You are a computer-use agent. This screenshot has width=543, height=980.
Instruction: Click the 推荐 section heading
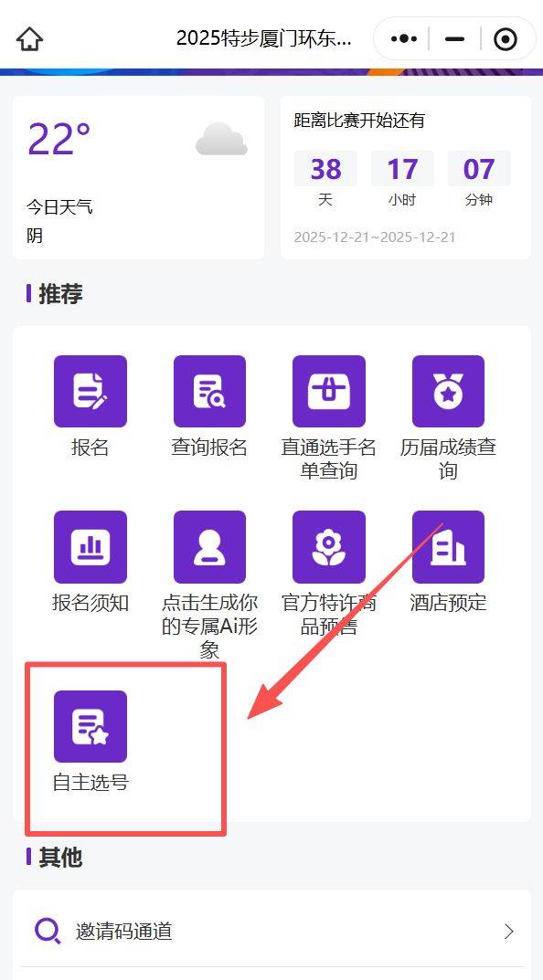[60, 293]
